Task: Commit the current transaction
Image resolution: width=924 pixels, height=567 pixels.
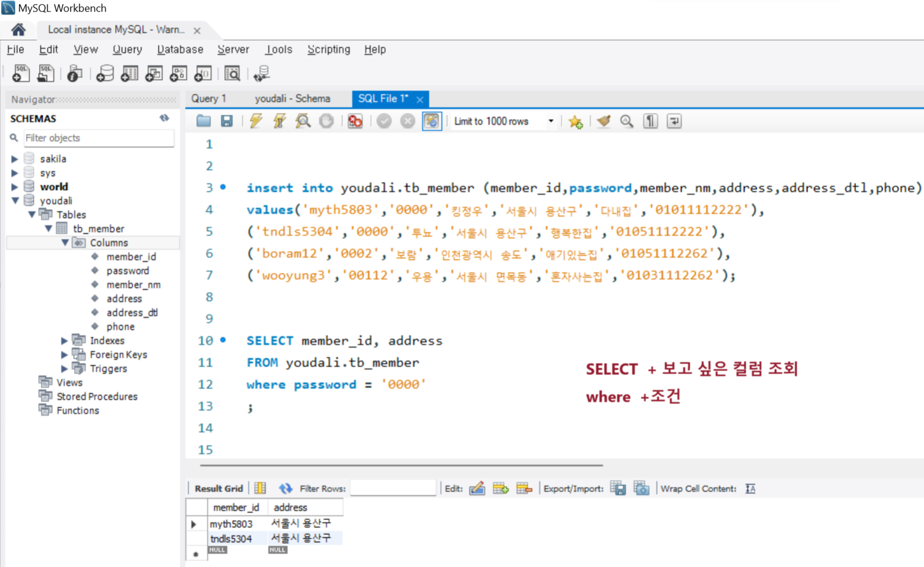Action: click(x=384, y=121)
